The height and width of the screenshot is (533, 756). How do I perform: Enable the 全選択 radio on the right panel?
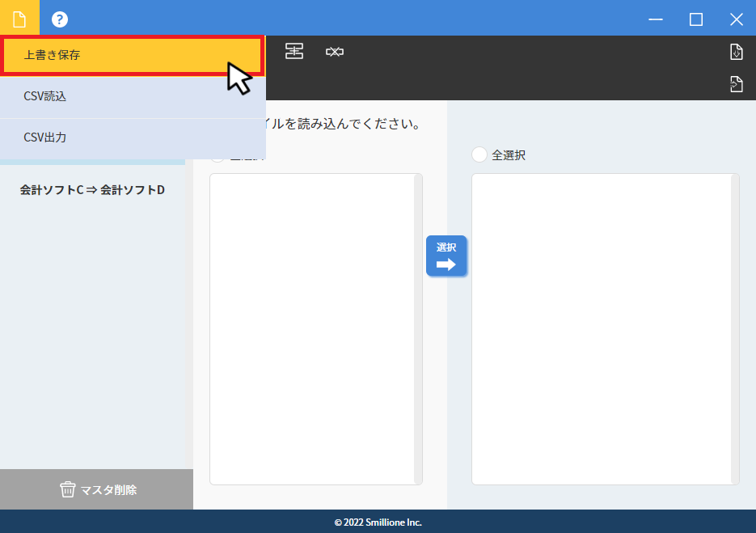point(479,154)
